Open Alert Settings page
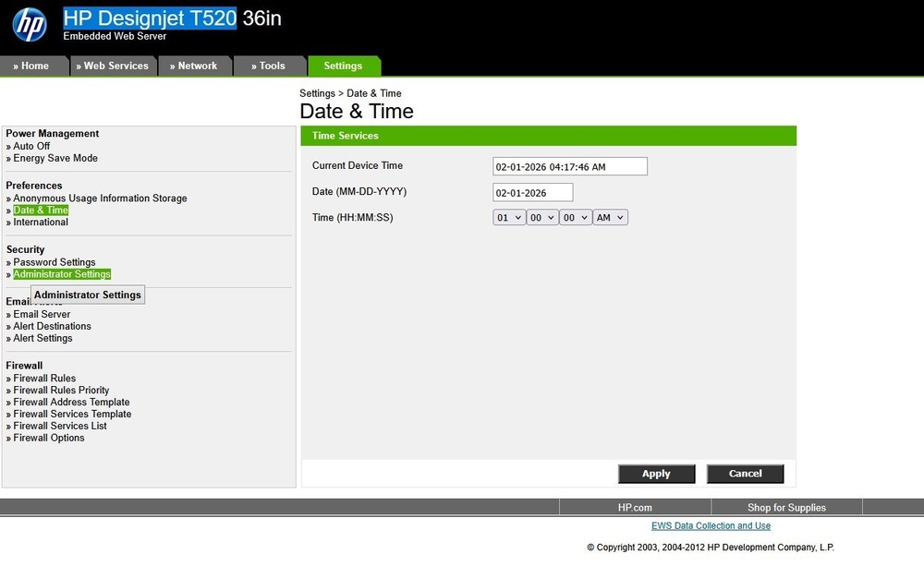This screenshot has height=578, width=924. click(x=43, y=338)
